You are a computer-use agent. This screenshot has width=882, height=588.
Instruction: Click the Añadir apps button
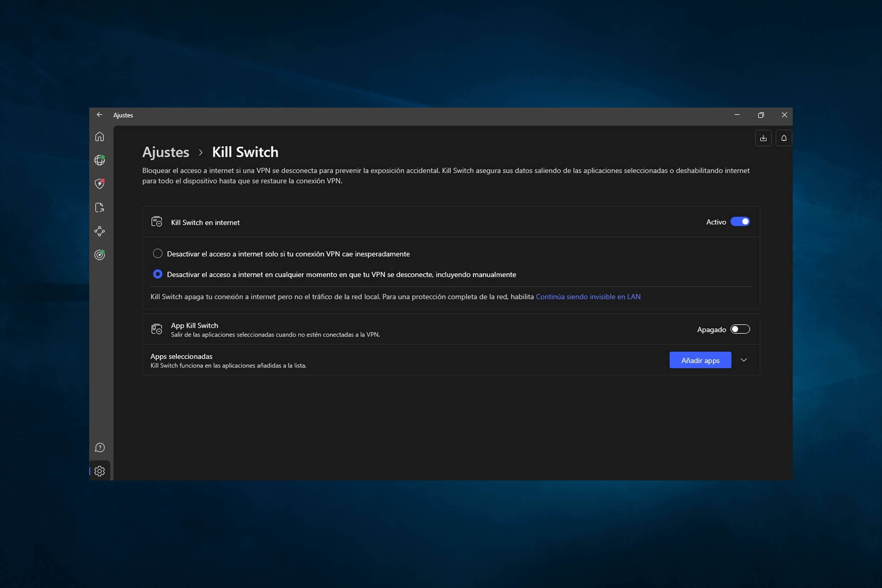[700, 360]
